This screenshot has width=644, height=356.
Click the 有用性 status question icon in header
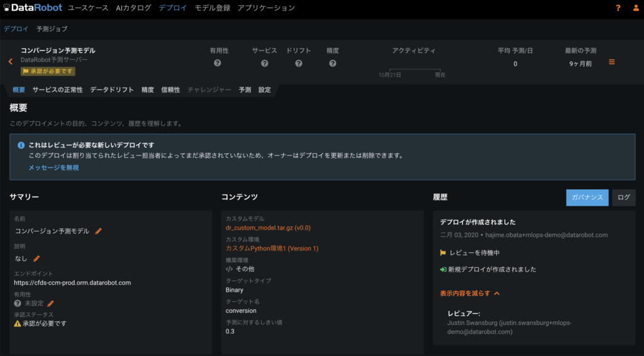[217, 63]
